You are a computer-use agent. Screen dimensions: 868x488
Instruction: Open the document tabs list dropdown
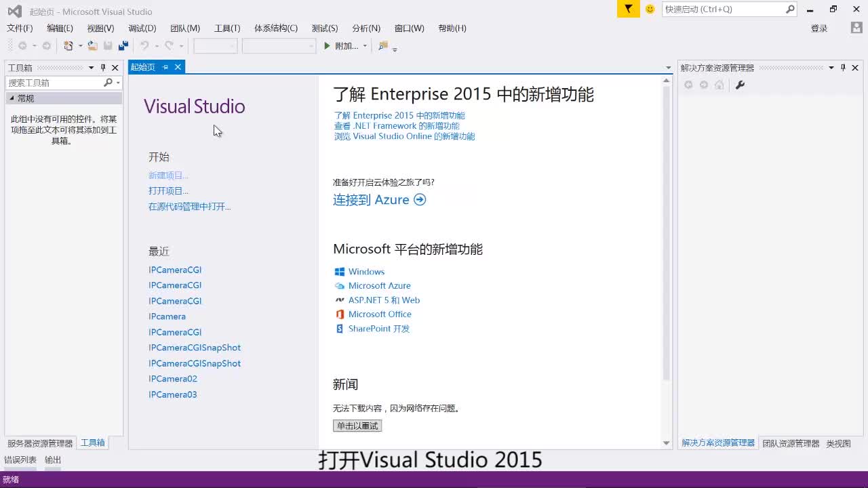coord(668,68)
